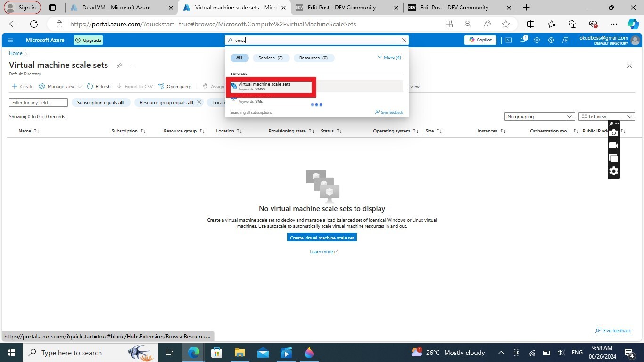Image resolution: width=644 pixels, height=362 pixels.
Task: Go to the Home breadcrumb link
Action: point(16,54)
